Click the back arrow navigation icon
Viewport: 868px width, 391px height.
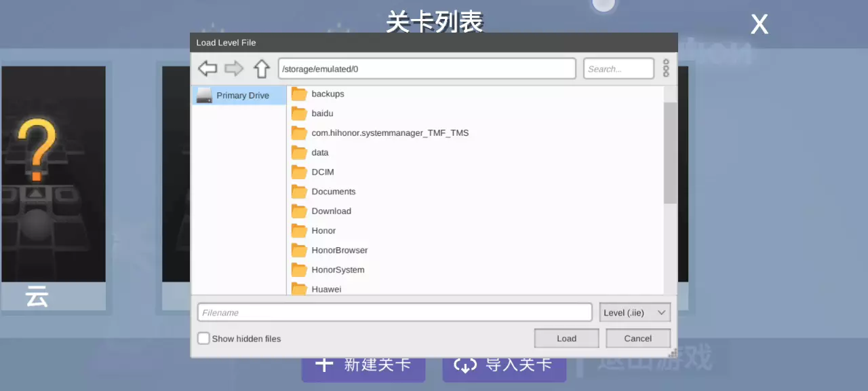(x=208, y=69)
